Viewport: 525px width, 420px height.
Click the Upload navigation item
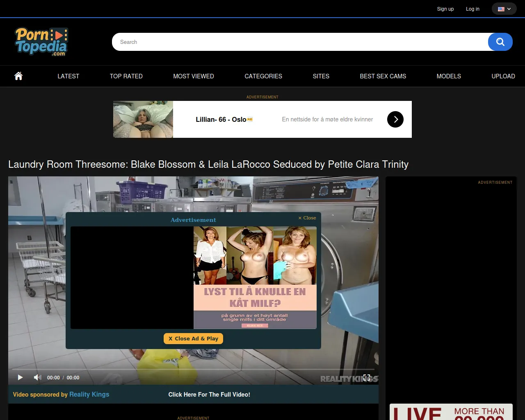click(x=503, y=76)
